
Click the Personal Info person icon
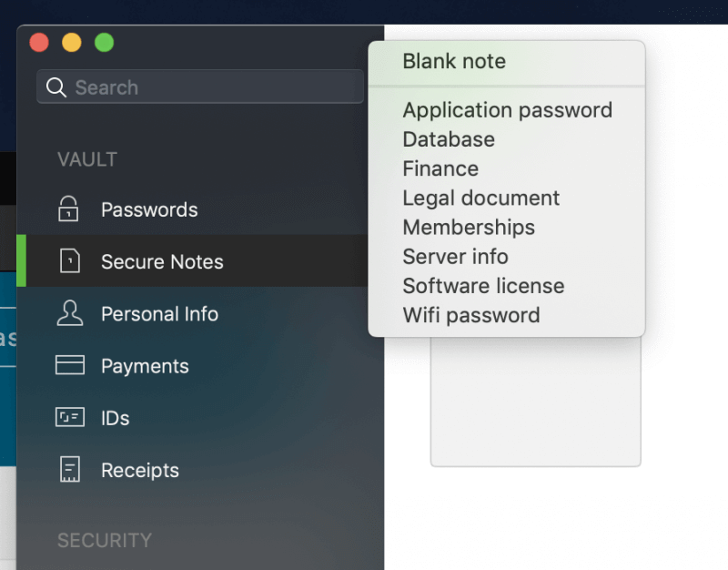[x=69, y=313]
